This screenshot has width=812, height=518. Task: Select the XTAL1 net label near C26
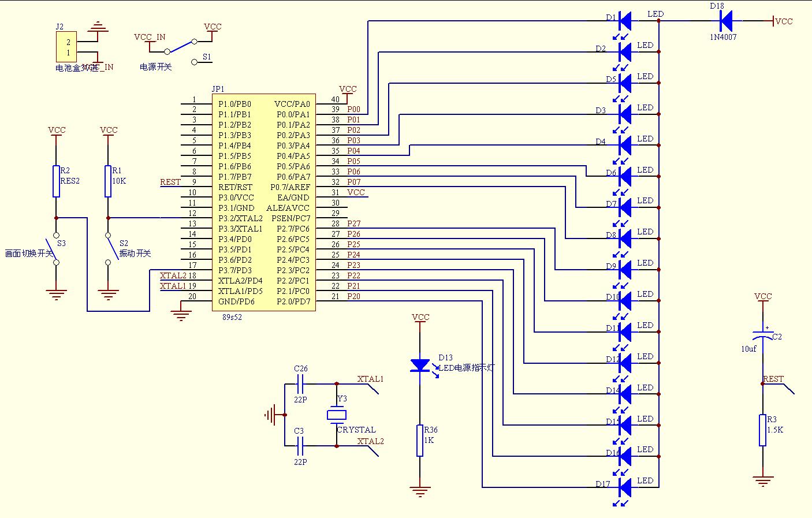point(370,379)
